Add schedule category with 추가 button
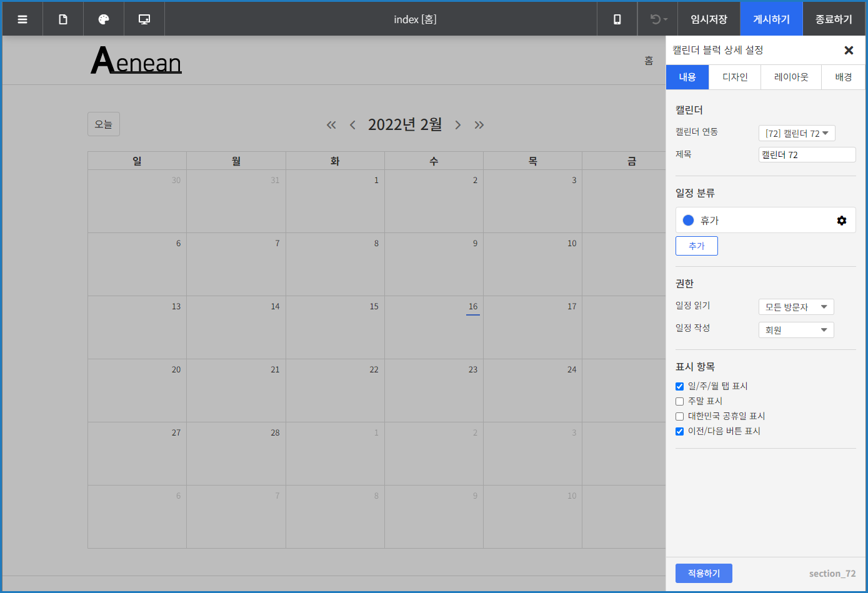This screenshot has height=593, width=868. (x=696, y=246)
